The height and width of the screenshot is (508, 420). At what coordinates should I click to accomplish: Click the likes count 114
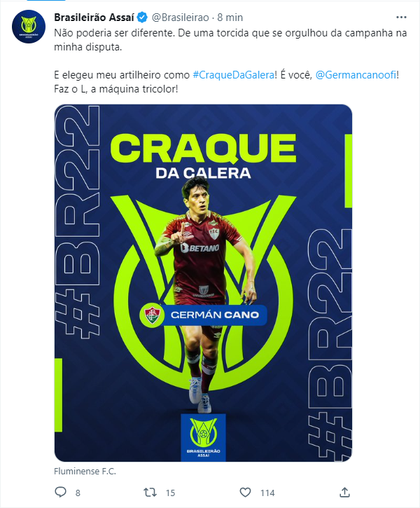click(x=267, y=493)
